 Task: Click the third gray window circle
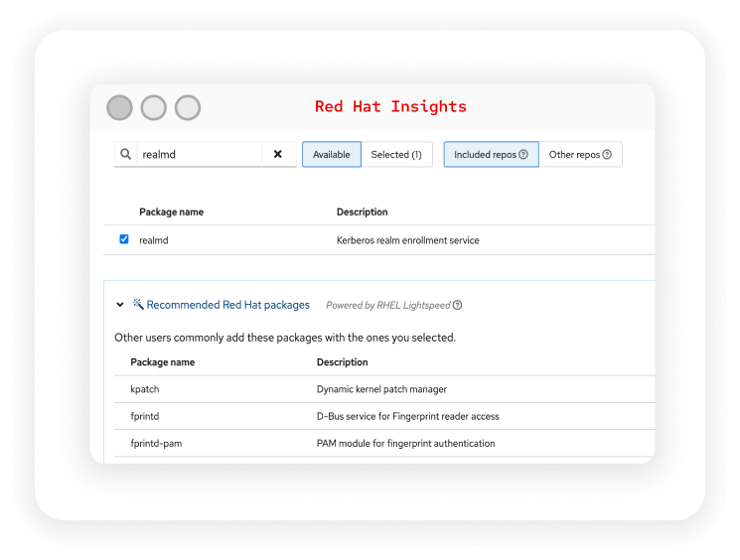click(188, 107)
